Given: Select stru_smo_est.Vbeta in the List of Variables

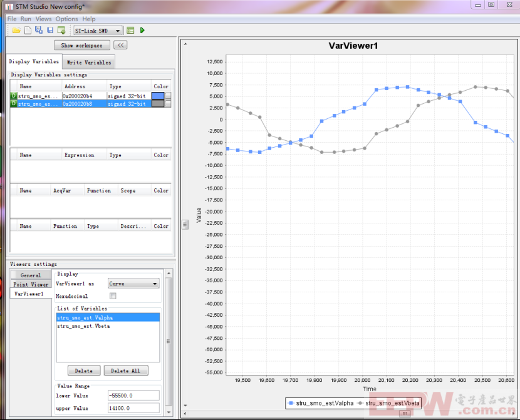Looking at the screenshot, I should tap(108, 326).
